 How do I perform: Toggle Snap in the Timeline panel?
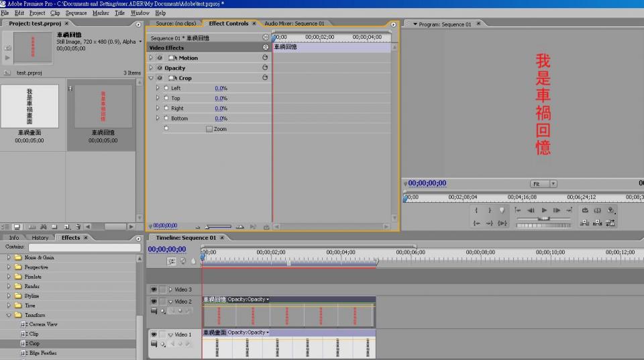tap(172, 261)
